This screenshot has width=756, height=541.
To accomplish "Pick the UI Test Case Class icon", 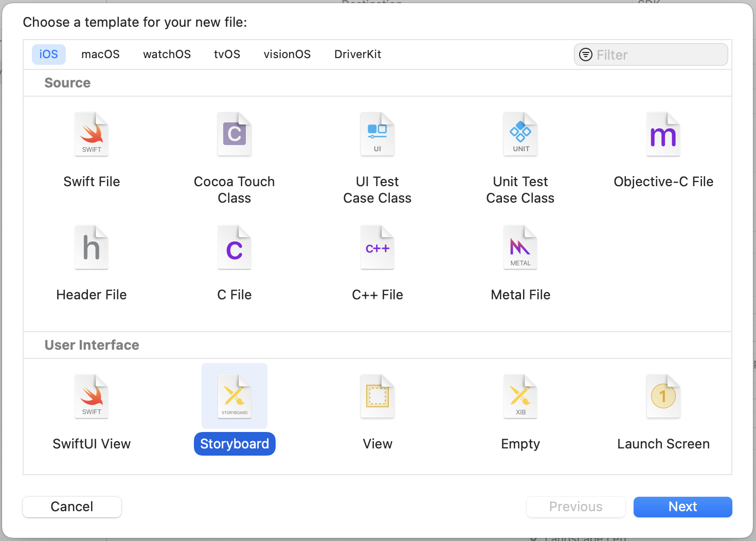I will pos(377,135).
